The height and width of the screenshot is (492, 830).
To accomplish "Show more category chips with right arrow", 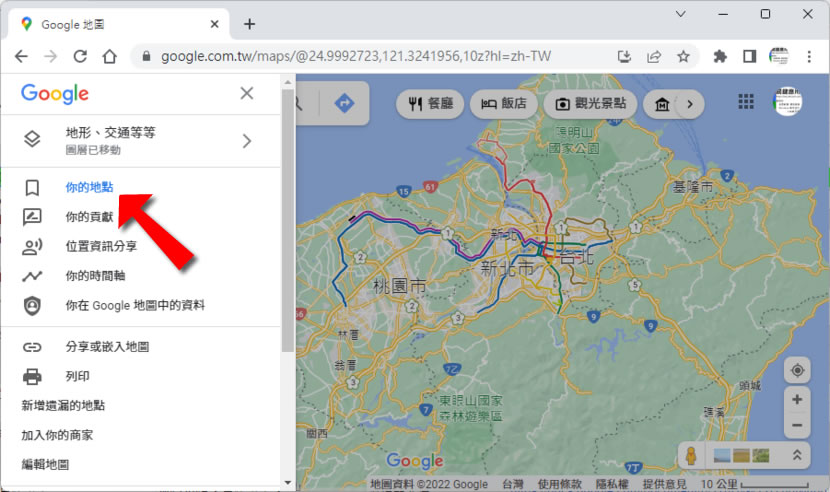I will (689, 104).
